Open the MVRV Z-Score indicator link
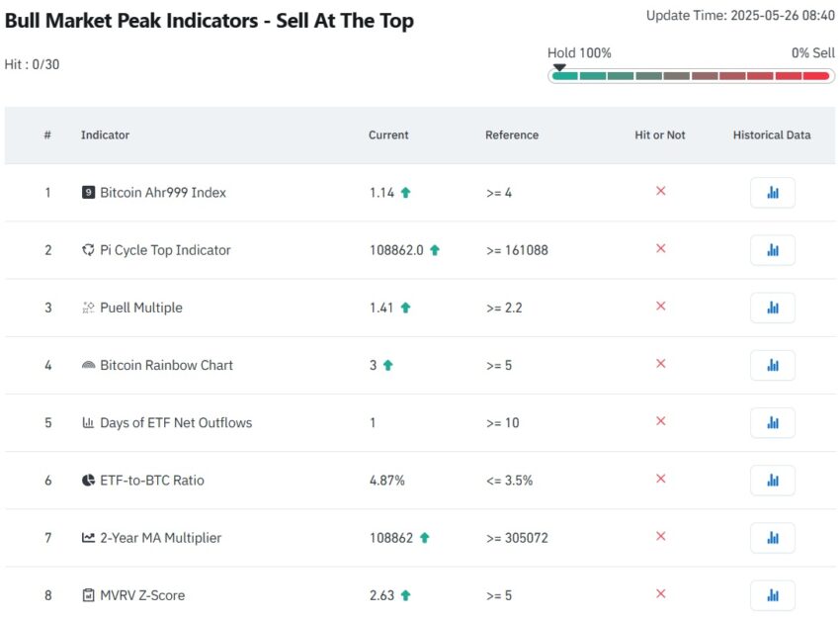840x620 pixels. pos(142,595)
